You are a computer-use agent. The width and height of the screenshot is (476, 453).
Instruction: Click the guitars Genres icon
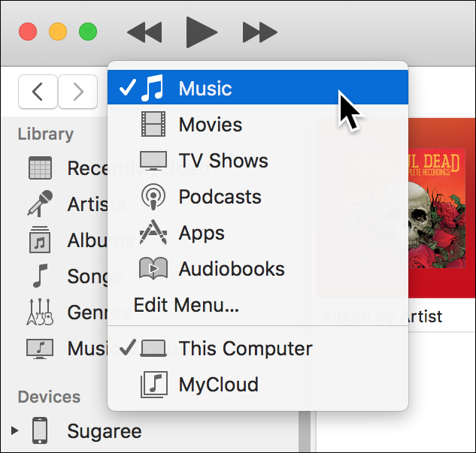40,313
